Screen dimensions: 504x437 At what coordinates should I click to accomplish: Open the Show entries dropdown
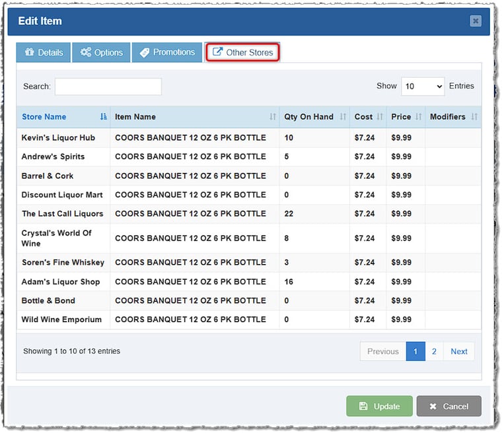[423, 86]
